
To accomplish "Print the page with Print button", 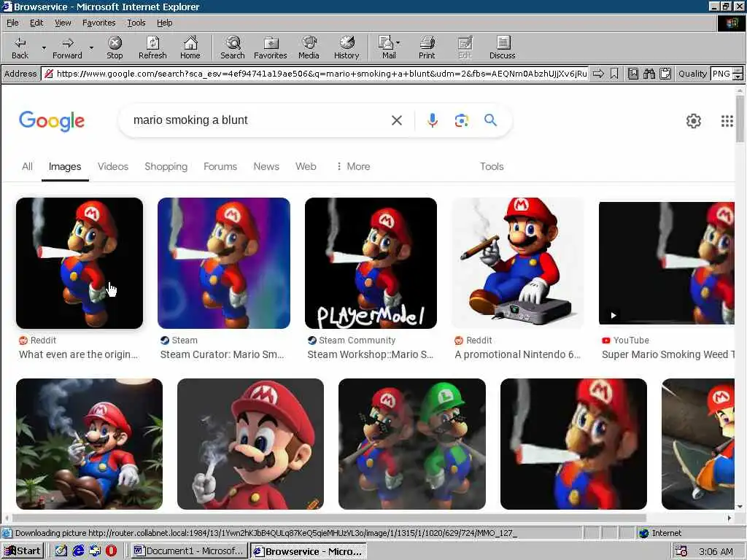I will [427, 48].
